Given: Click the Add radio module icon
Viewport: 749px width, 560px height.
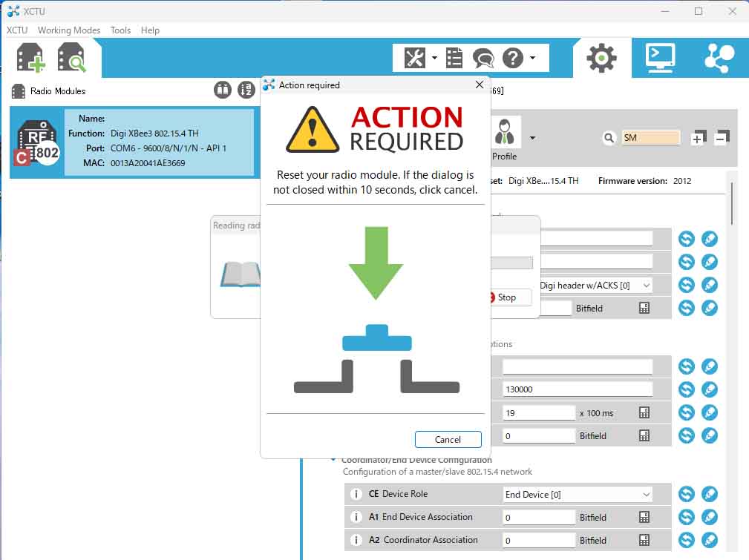Looking at the screenshot, I should pos(30,58).
